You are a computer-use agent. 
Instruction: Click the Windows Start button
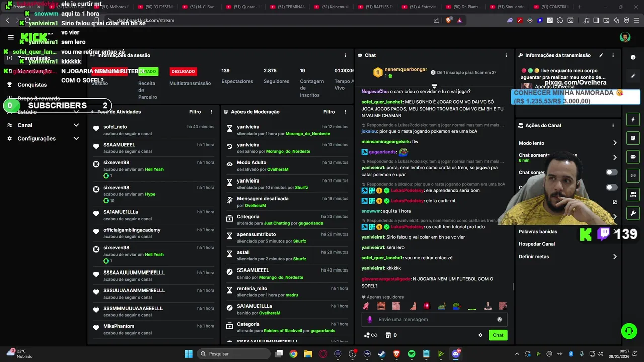pos(189,354)
